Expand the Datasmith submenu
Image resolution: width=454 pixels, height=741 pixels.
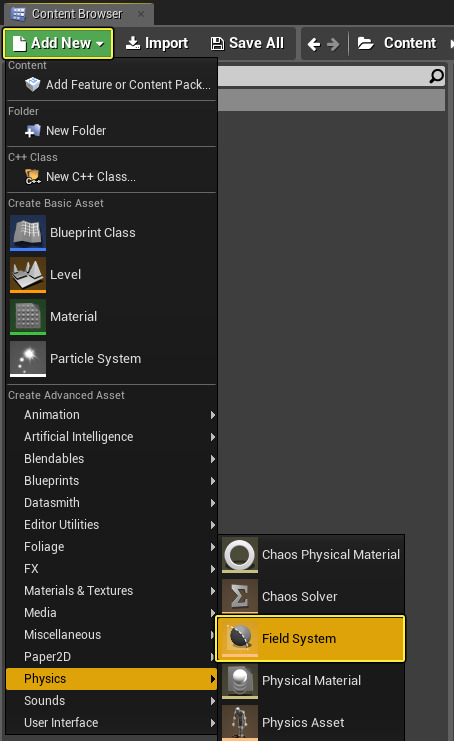111,503
